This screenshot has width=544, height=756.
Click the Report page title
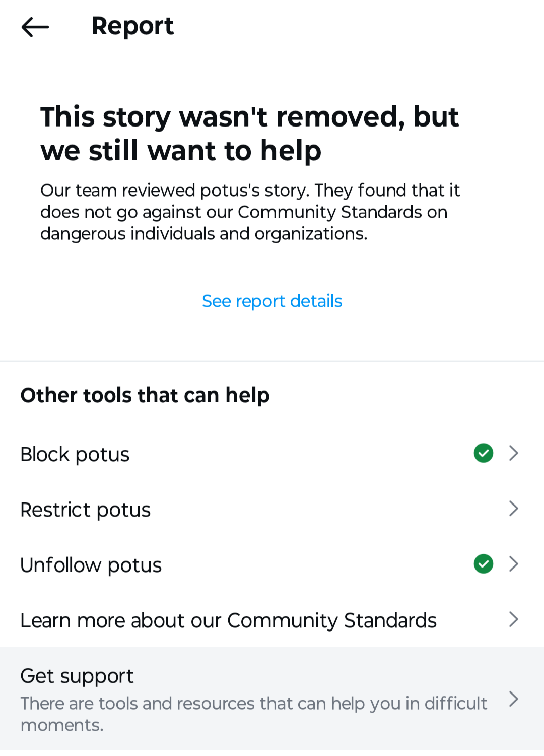coord(132,26)
